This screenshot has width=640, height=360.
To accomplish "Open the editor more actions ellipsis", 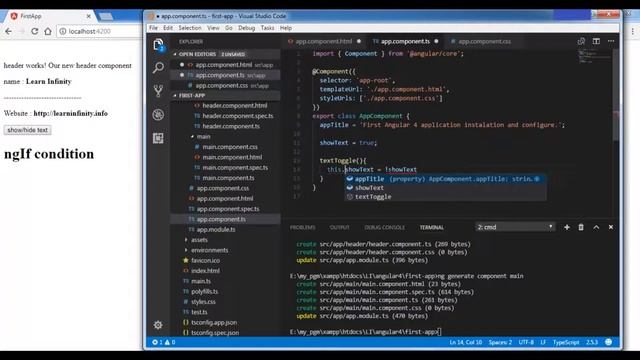I will pos(611,41).
